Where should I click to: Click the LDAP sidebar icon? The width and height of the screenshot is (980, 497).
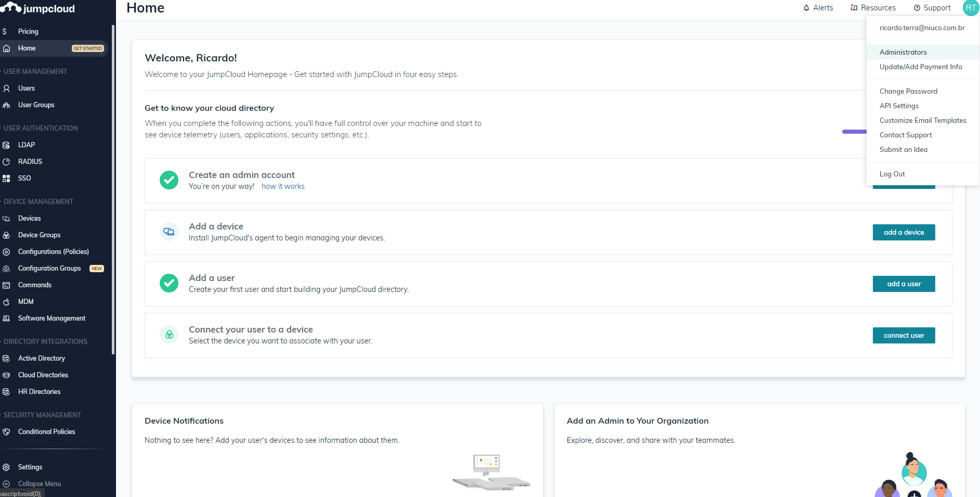pyautogui.click(x=6, y=145)
